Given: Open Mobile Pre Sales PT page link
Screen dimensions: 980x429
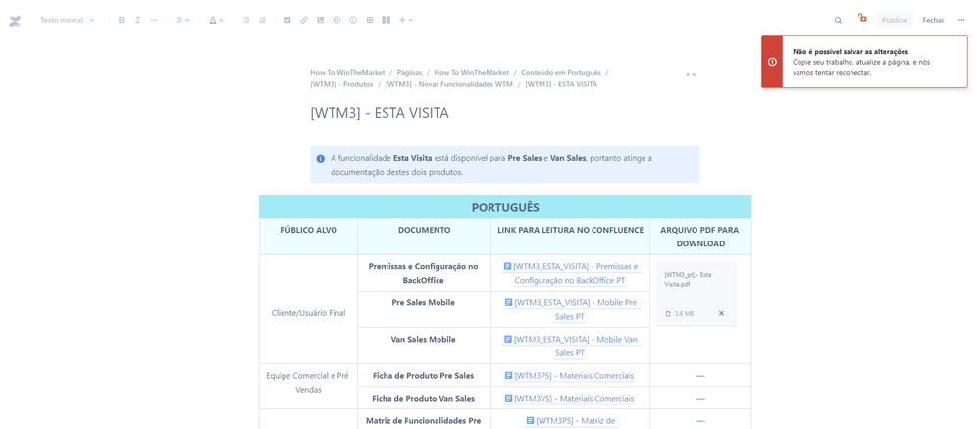Looking at the screenshot, I should pyautogui.click(x=570, y=309).
